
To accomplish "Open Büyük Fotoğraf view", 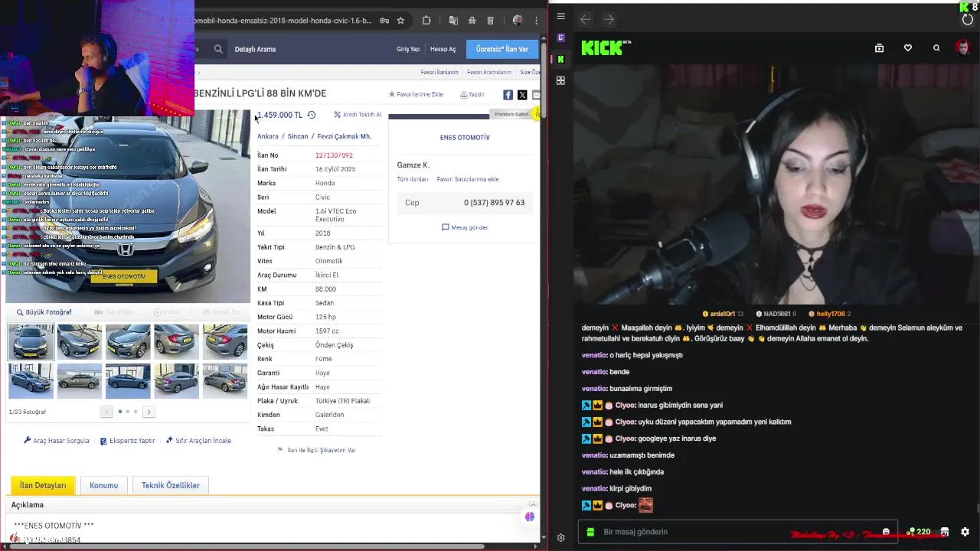I will point(44,312).
